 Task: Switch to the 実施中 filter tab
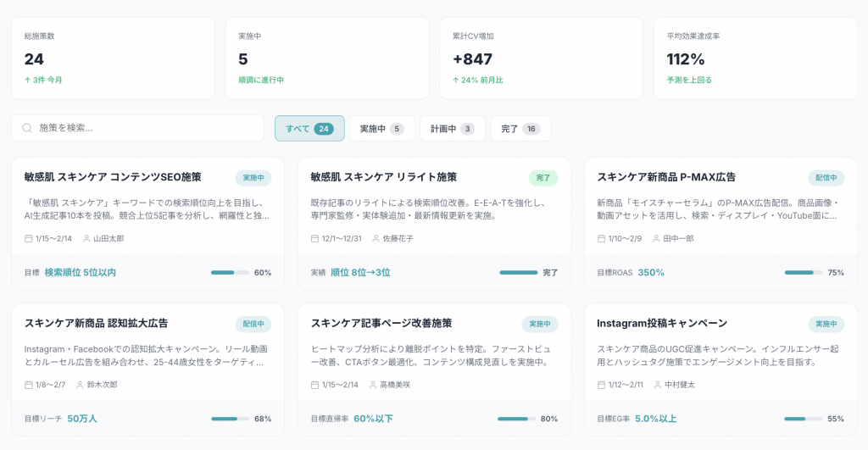coord(381,129)
